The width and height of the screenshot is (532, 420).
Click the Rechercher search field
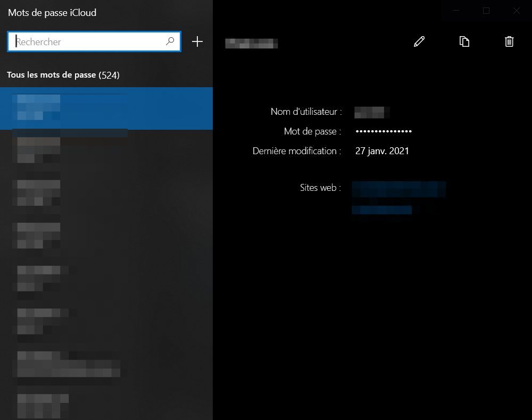click(x=88, y=41)
